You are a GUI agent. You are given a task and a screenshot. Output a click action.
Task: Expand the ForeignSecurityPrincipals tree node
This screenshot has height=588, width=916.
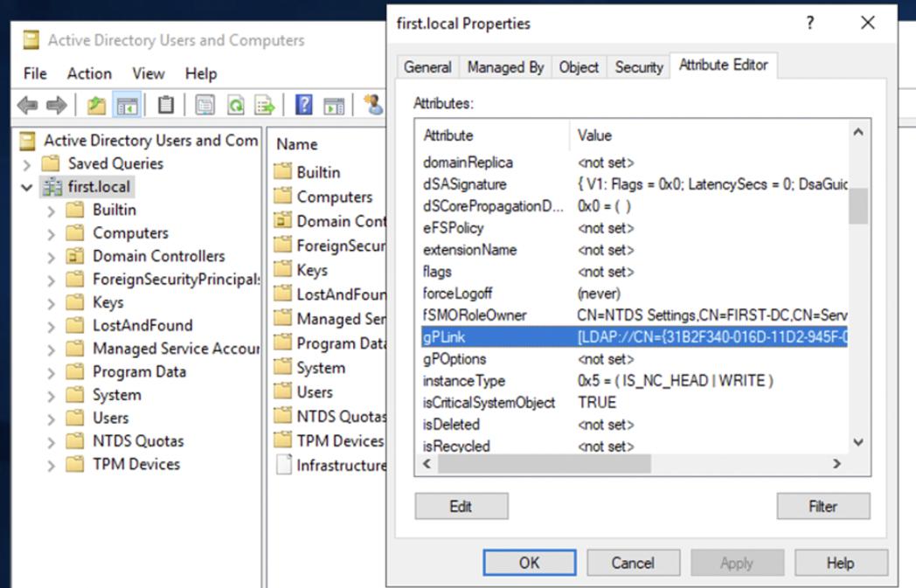(51, 280)
